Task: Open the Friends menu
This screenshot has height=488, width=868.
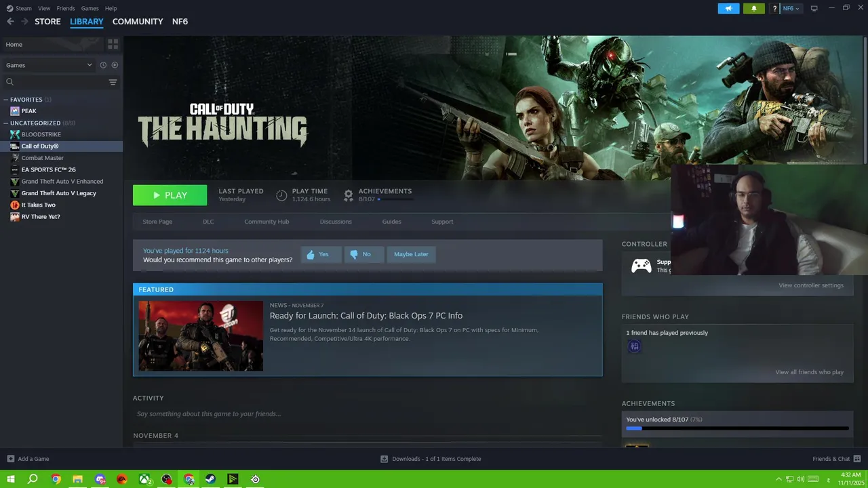Action: point(66,8)
